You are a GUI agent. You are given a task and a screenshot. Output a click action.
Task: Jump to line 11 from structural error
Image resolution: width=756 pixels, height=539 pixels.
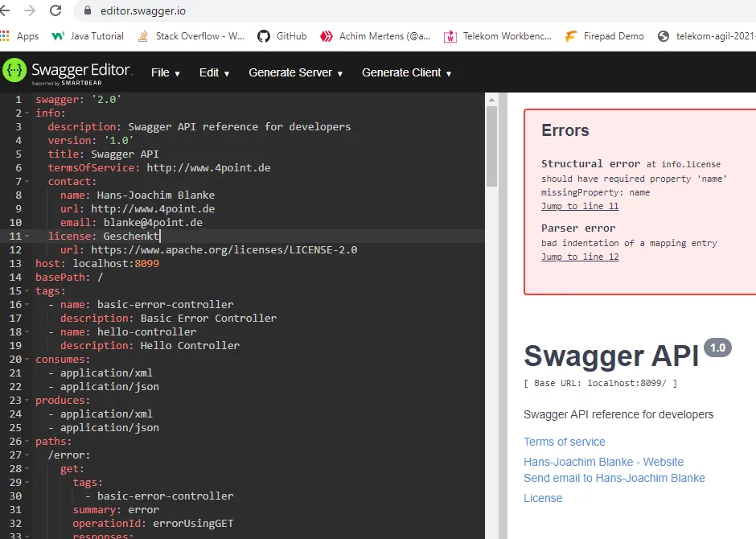click(x=580, y=206)
